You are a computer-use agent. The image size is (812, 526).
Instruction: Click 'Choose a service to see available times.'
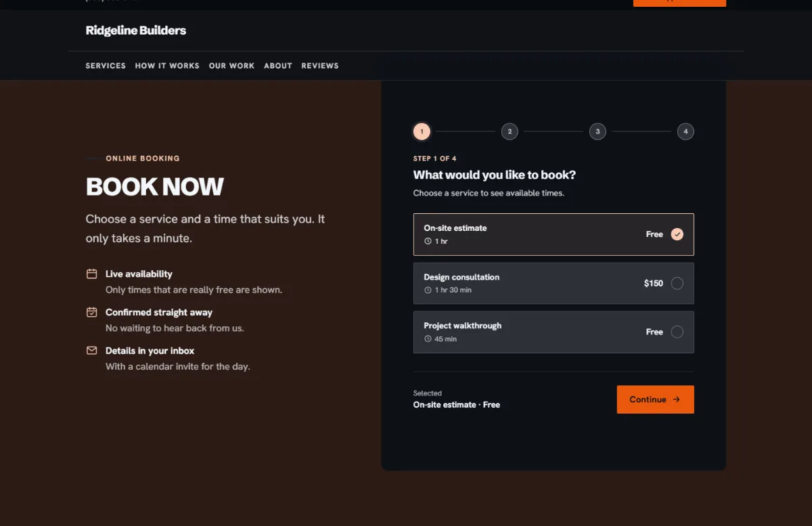click(489, 193)
